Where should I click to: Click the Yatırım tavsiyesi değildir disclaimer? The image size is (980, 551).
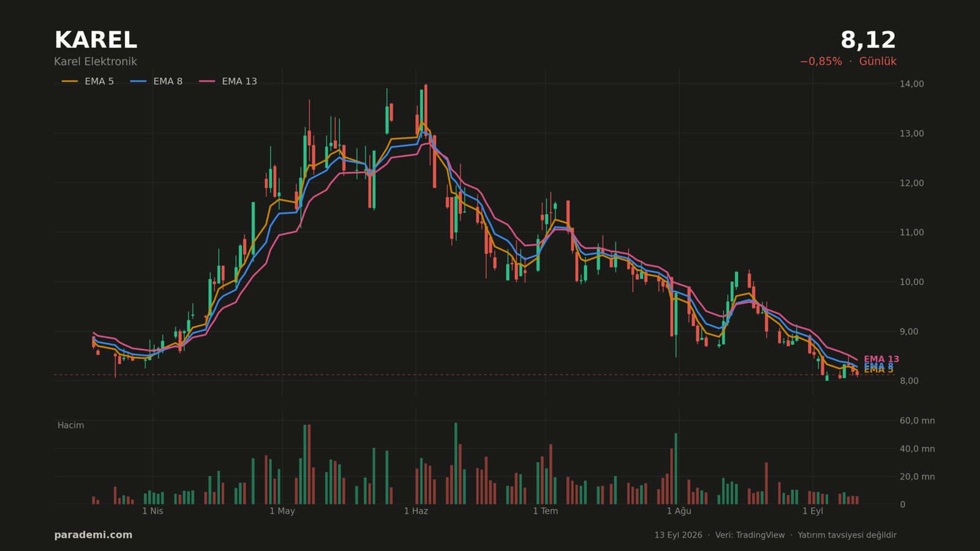click(x=847, y=535)
